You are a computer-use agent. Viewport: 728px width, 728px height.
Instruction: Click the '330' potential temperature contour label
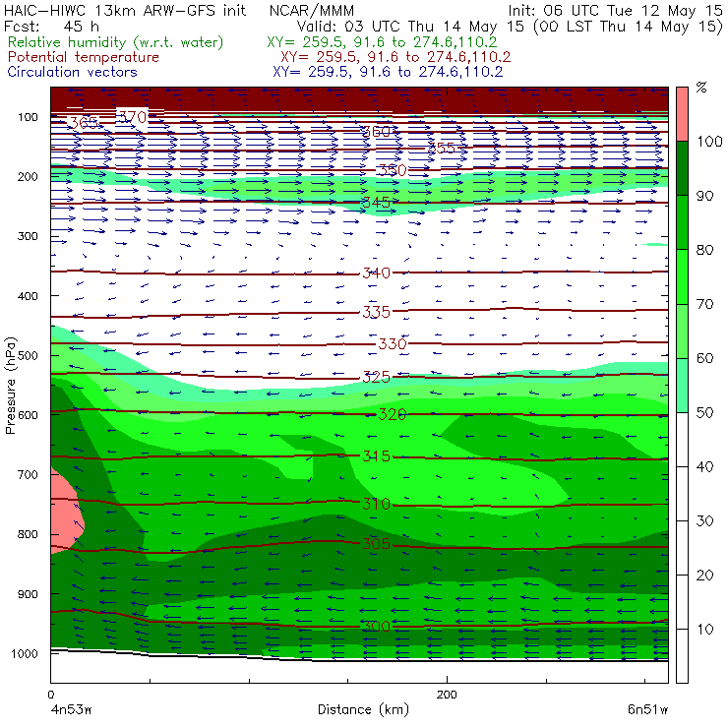coord(393,344)
